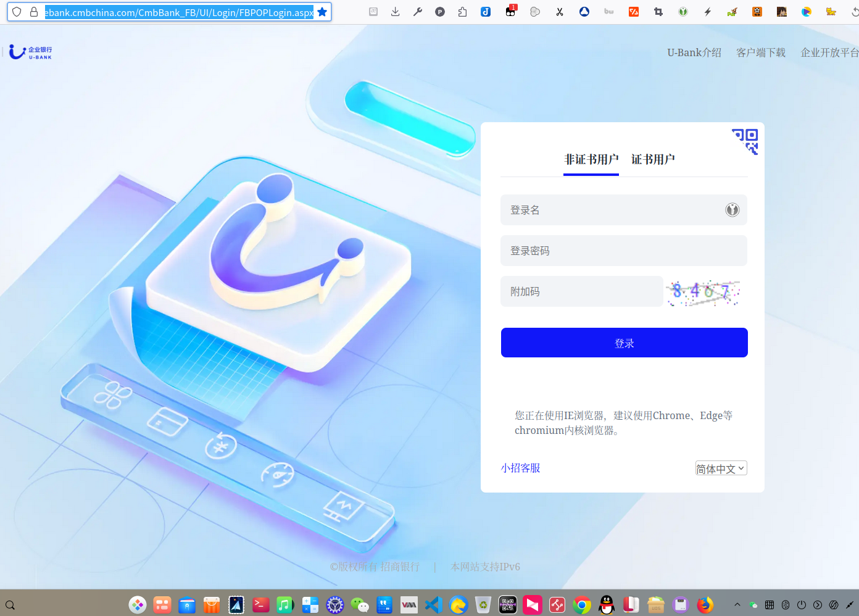Click the reader view icon in toolbar

pyautogui.click(x=373, y=12)
